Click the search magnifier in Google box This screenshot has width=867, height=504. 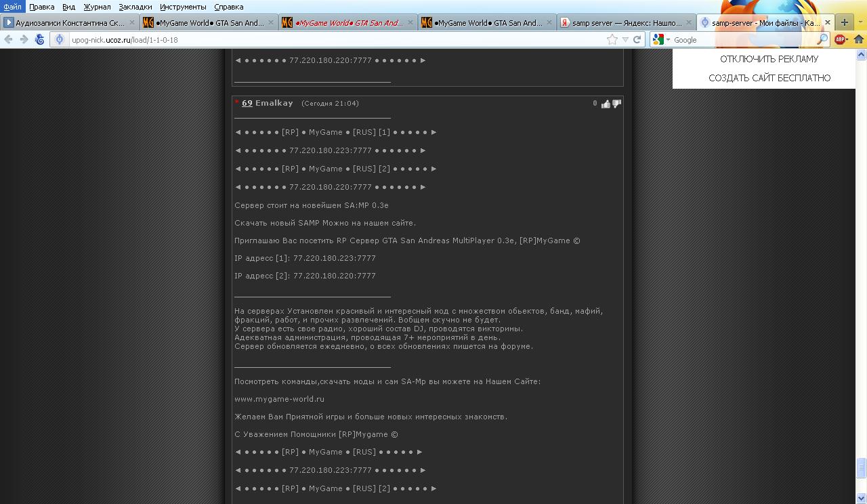click(x=822, y=40)
